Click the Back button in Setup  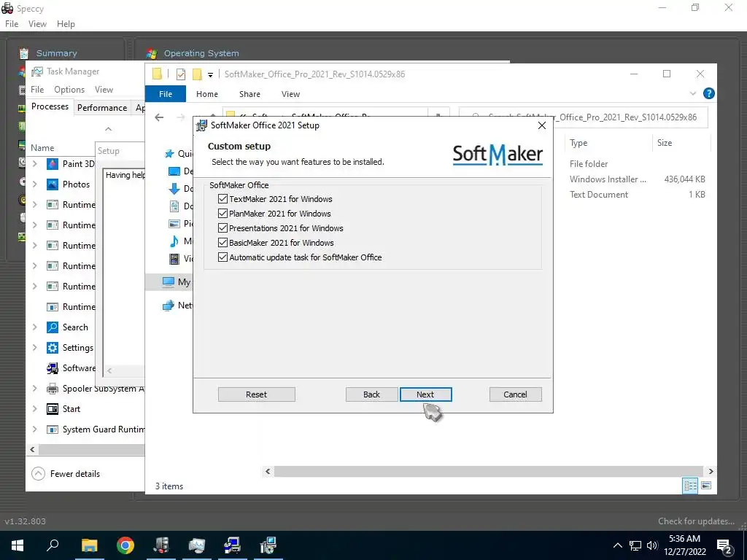tap(371, 394)
